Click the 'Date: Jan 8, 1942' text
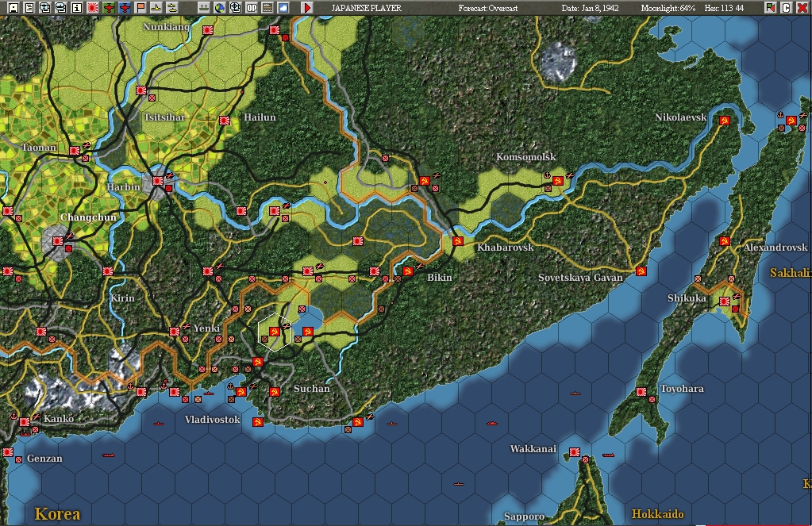The width and height of the screenshot is (812, 526). pyautogui.click(x=590, y=8)
